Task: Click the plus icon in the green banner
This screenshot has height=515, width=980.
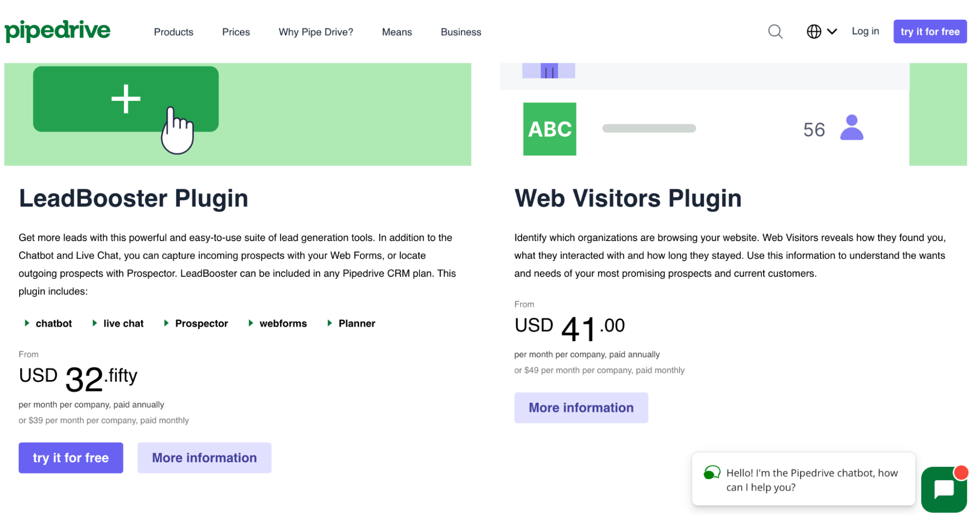Action: [x=126, y=98]
